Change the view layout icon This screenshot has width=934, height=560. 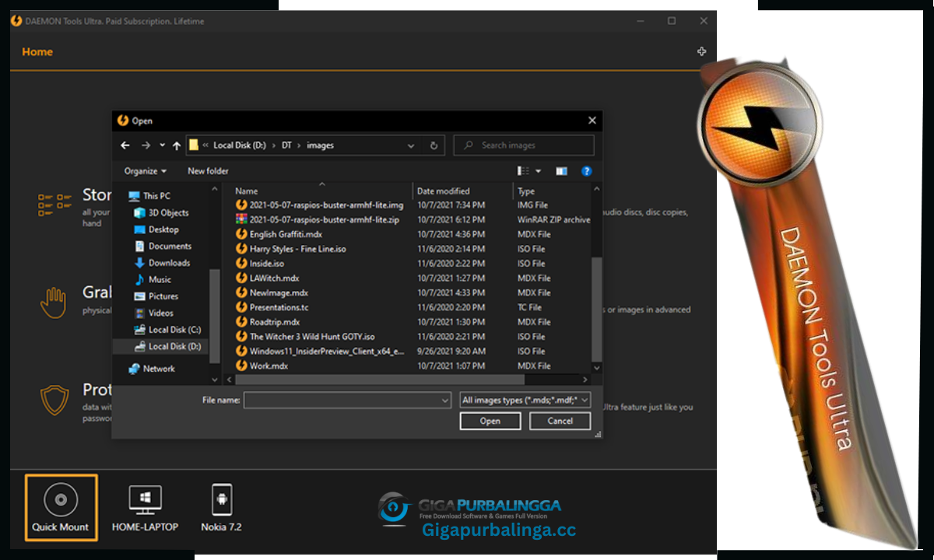tap(524, 171)
